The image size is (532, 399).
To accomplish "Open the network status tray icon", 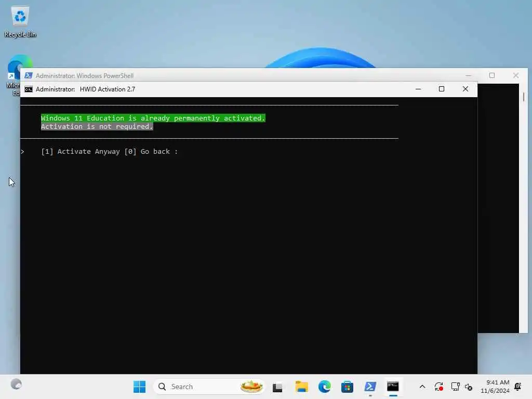I will [455, 387].
